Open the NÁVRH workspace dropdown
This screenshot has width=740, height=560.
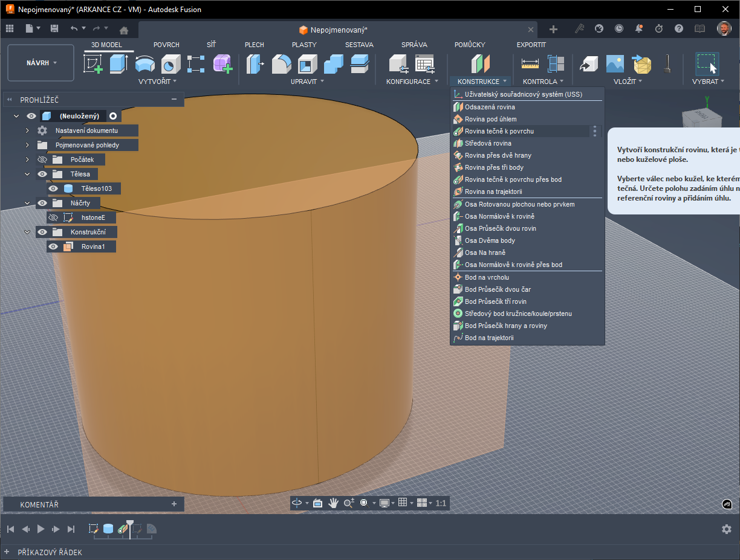pyautogui.click(x=41, y=63)
